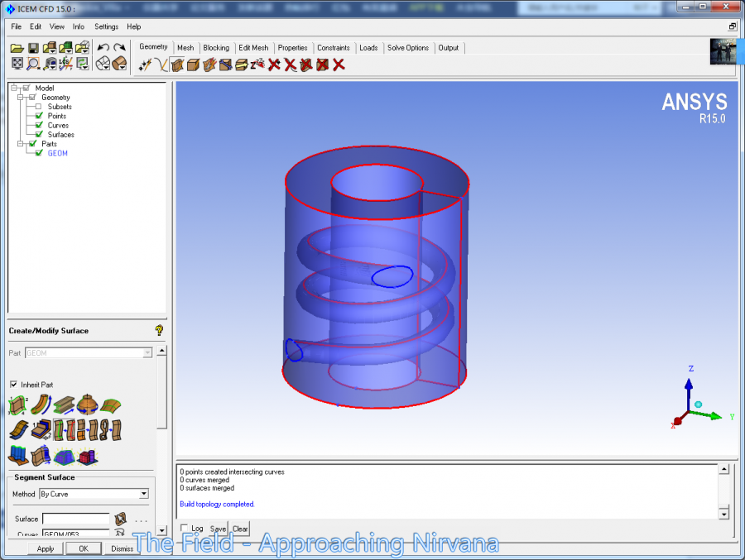
Task: Click the Local Coordinate System icon
Action: (x=66, y=64)
